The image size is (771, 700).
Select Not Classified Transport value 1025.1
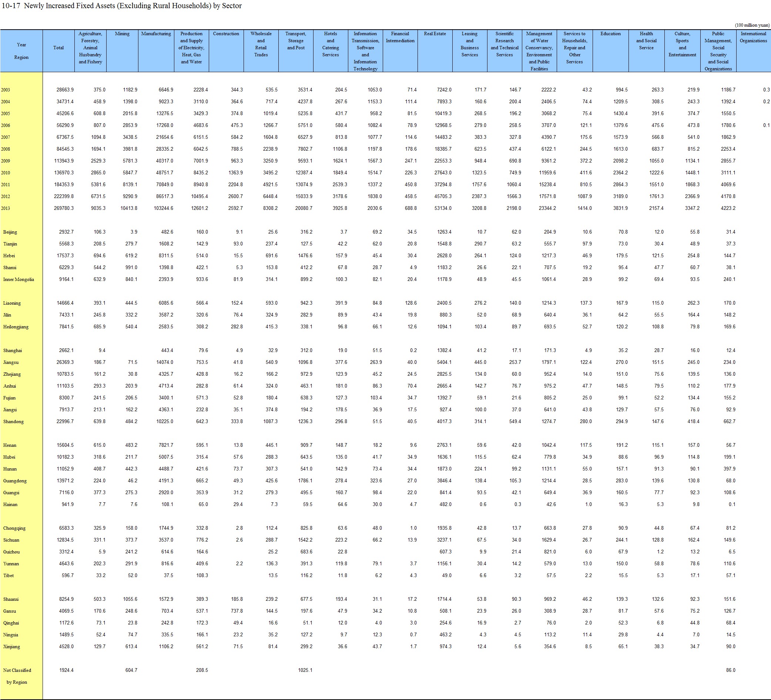(305, 671)
